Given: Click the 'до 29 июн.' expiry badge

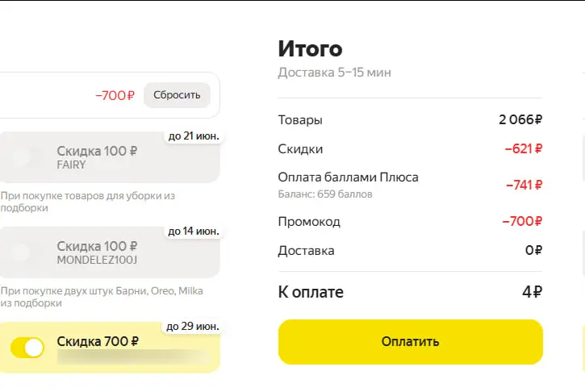Looking at the screenshot, I should pyautogui.click(x=193, y=327).
